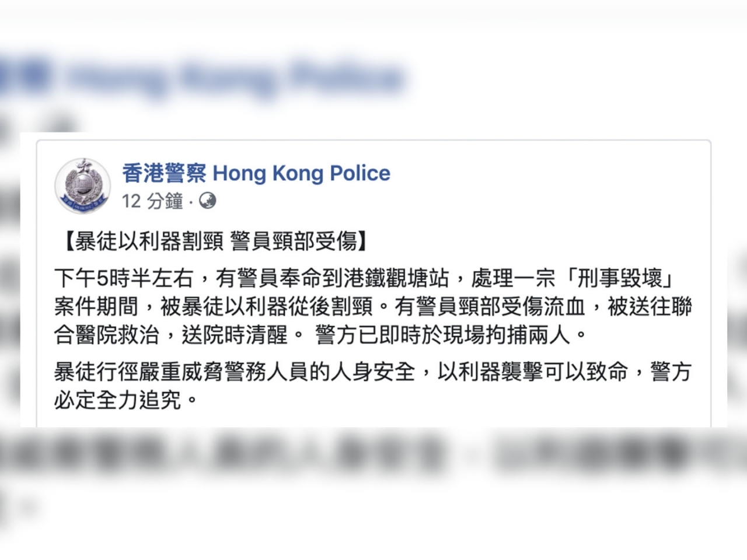
Task: Click the globe public-visibility icon
Action: point(208,201)
